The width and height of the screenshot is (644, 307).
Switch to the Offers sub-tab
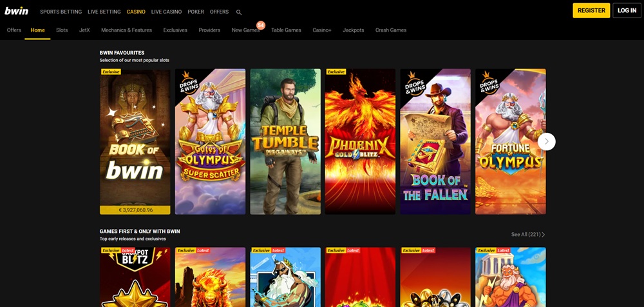[14, 30]
